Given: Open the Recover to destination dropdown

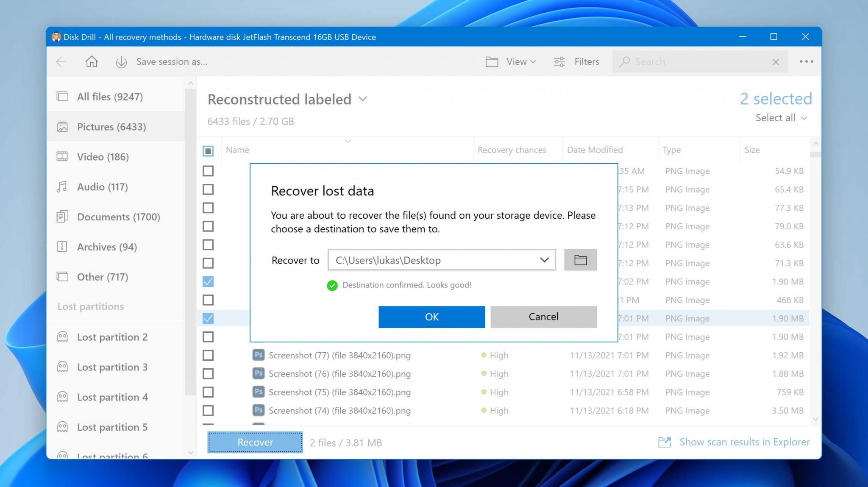Looking at the screenshot, I should [543, 260].
